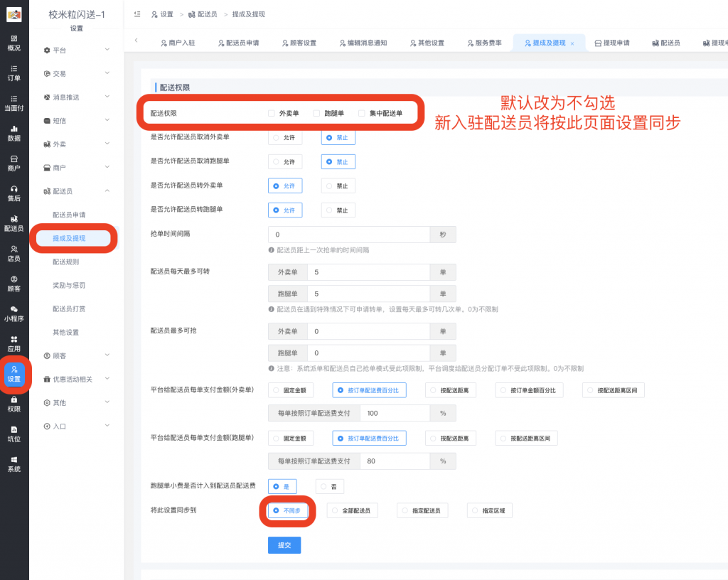The height and width of the screenshot is (580, 728).
Task: Select 允许 for 是否允许配送员取消外卖单
Action: click(x=285, y=137)
